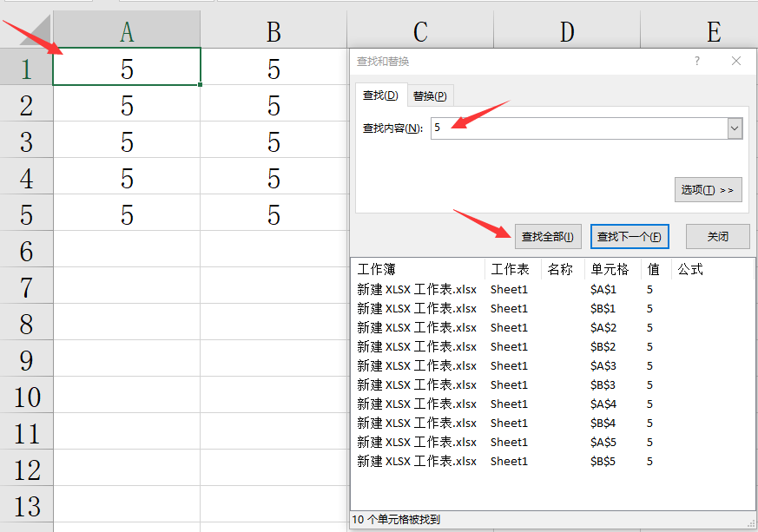Expand the 选项 options button
Viewport: 758px width, 532px height.
(x=708, y=190)
